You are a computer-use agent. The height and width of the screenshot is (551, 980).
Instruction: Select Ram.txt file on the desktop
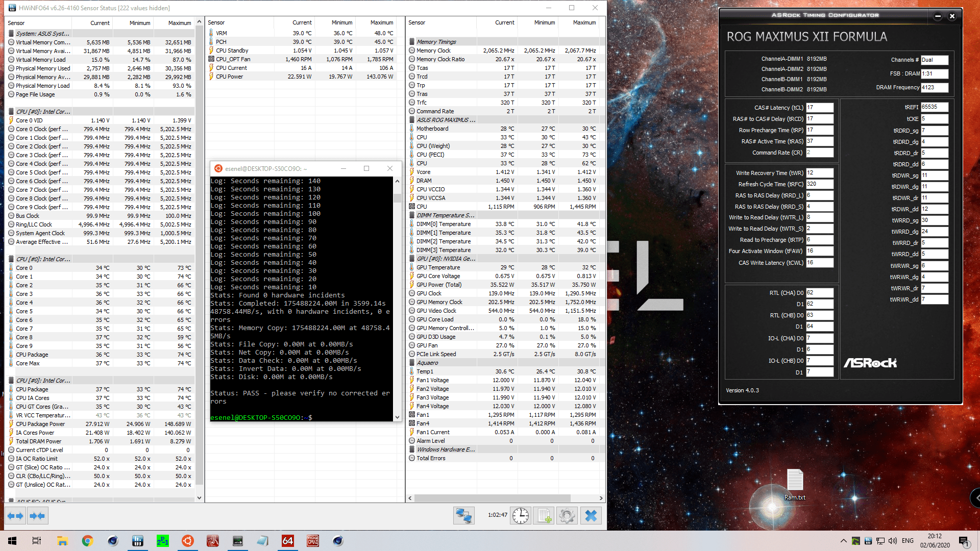(795, 485)
